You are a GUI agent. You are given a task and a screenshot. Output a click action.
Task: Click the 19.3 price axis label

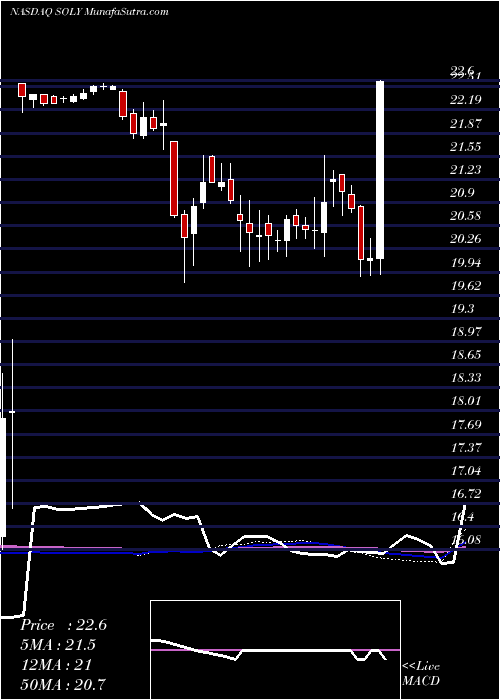[462, 309]
